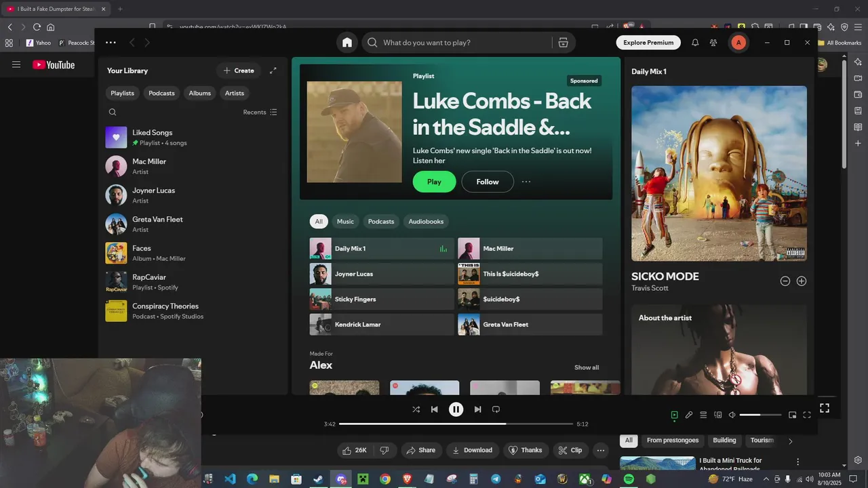The width and height of the screenshot is (868, 488).
Task: Show lyrics with microphone icon
Action: point(689,415)
